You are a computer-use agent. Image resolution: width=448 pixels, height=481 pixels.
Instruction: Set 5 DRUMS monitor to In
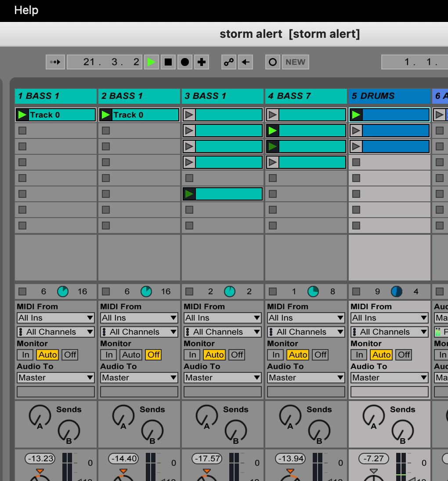click(x=359, y=355)
